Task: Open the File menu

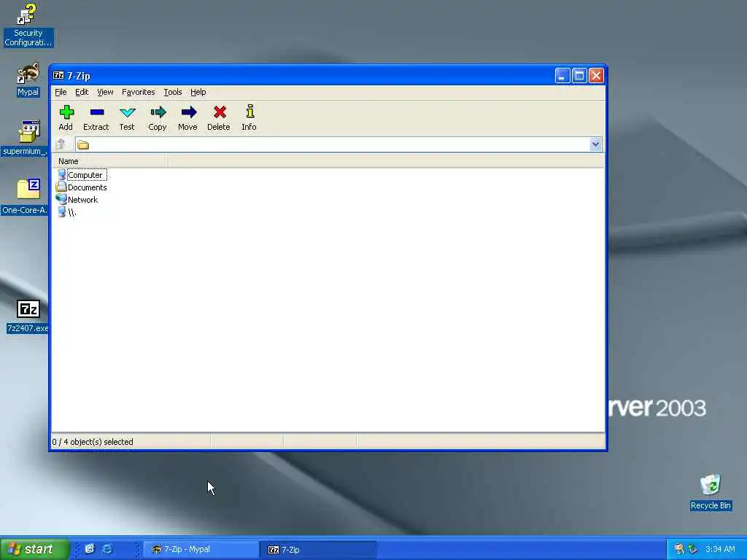Action: 61,93
